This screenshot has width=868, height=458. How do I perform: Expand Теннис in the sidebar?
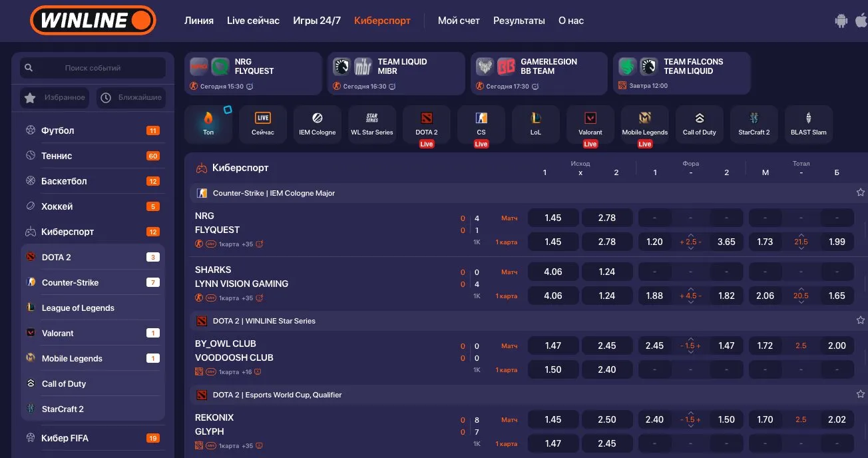(x=93, y=156)
